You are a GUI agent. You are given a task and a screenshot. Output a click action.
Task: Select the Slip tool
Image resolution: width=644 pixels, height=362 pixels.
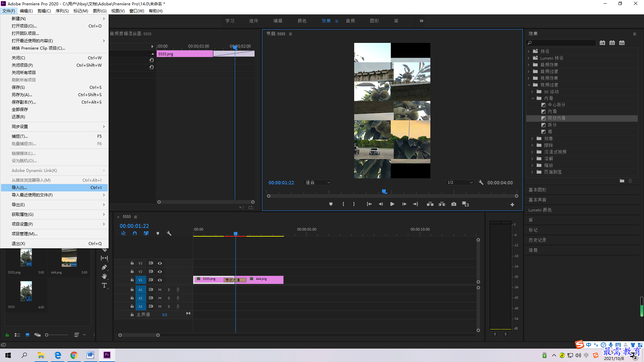104,258
